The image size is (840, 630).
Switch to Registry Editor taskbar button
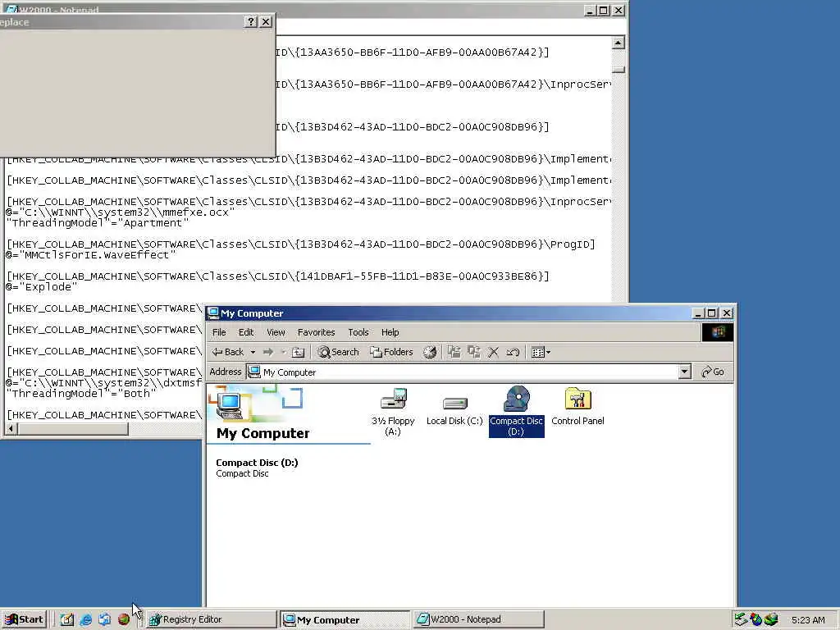point(211,619)
